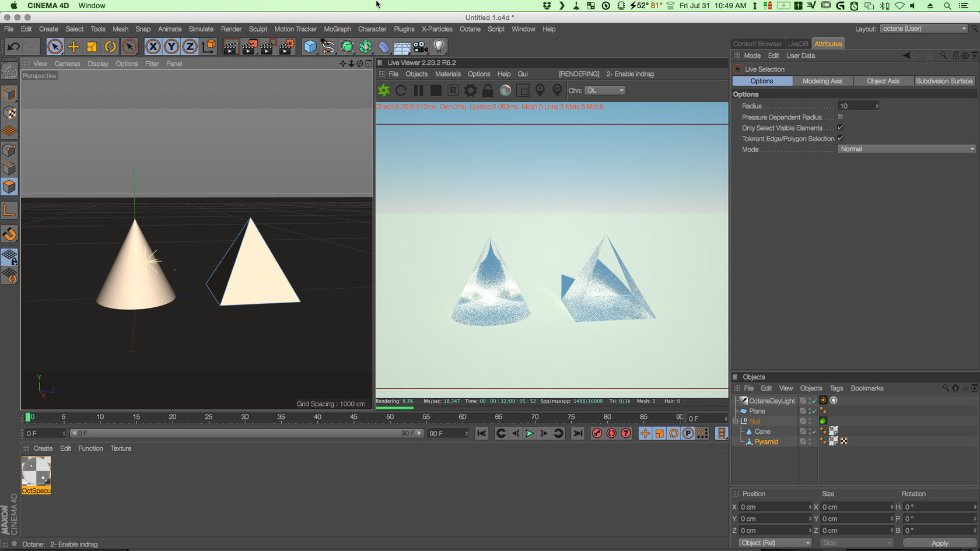Toggle Live Viewer resolution lock
Screen dimensions: 980x551
[x=488, y=90]
